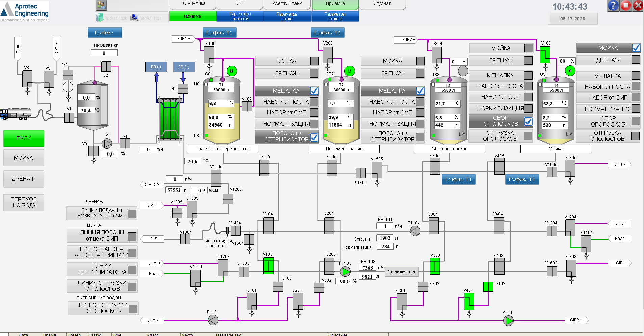Image resolution: width=644 pixels, height=336 pixels.
Task: Open the Параметры приемки sub-tab
Action: coord(240,16)
